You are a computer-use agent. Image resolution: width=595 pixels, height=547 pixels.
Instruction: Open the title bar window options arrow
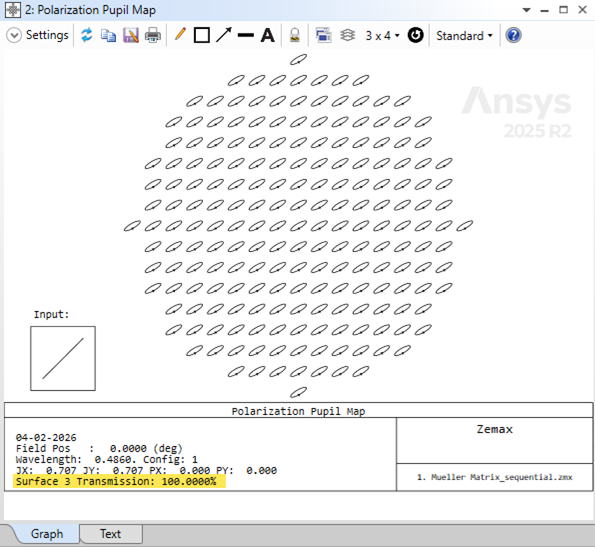(x=526, y=10)
